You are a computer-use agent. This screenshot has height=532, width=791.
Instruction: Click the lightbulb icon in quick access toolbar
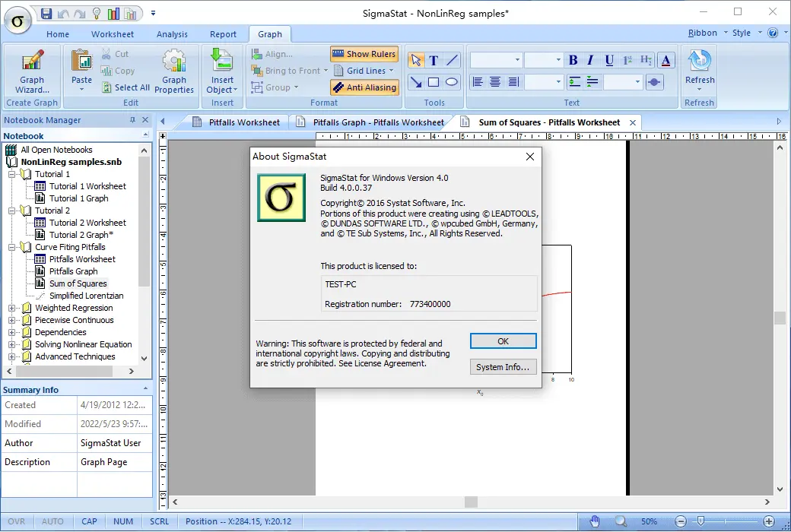point(97,14)
